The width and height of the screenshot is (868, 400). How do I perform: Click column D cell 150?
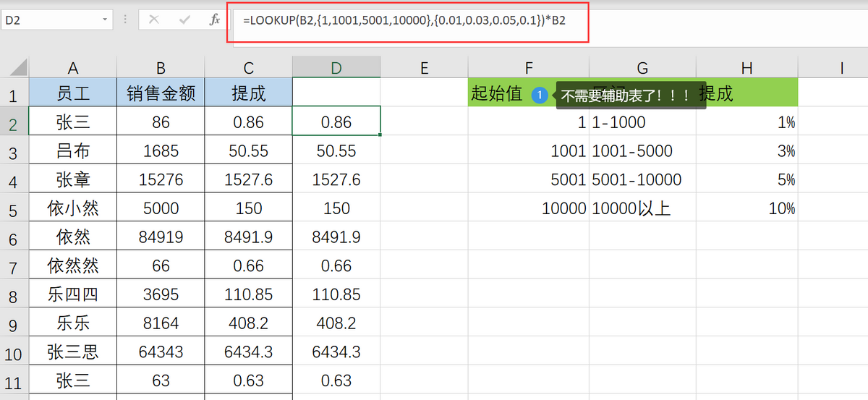[x=336, y=208]
